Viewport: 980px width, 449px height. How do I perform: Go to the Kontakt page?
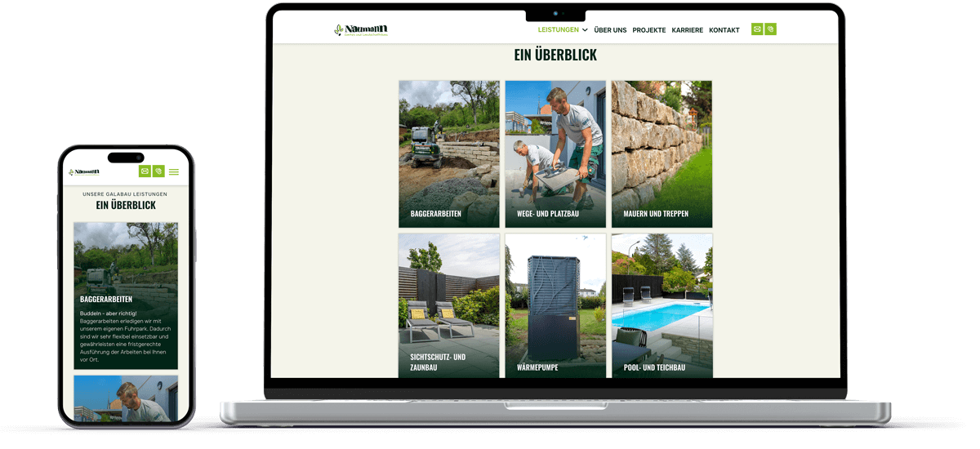(x=724, y=30)
